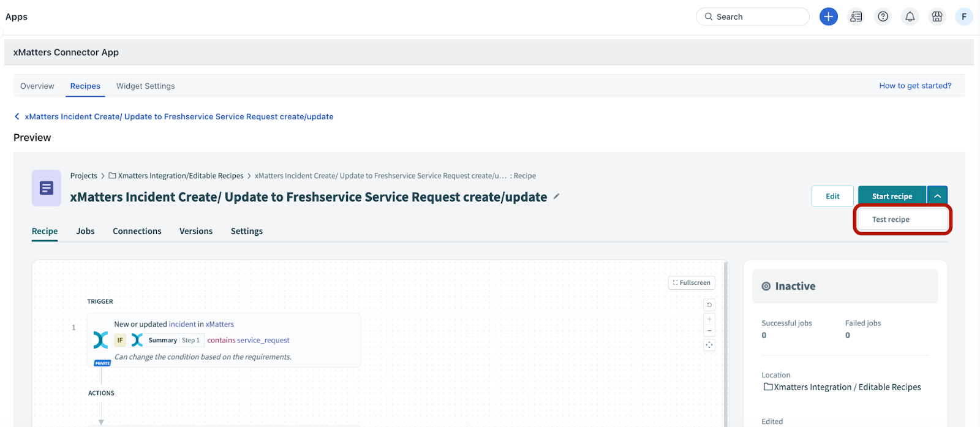Click inside the Search field

pyautogui.click(x=753, y=17)
